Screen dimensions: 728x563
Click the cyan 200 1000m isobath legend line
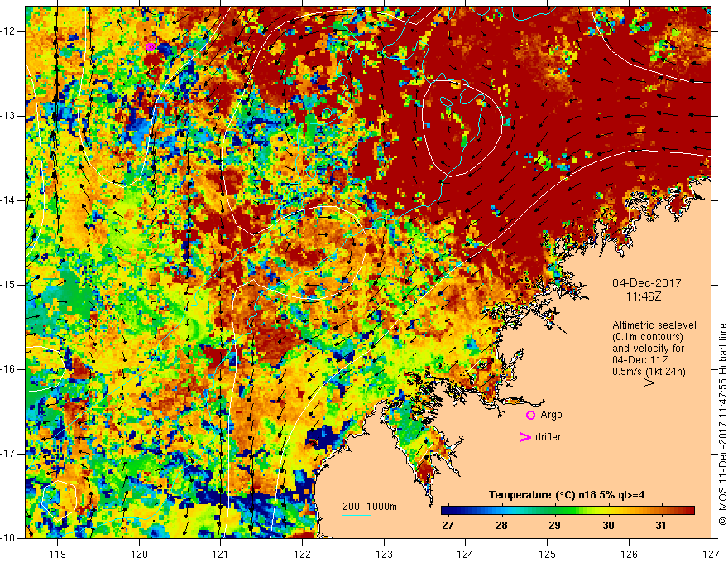(x=357, y=515)
